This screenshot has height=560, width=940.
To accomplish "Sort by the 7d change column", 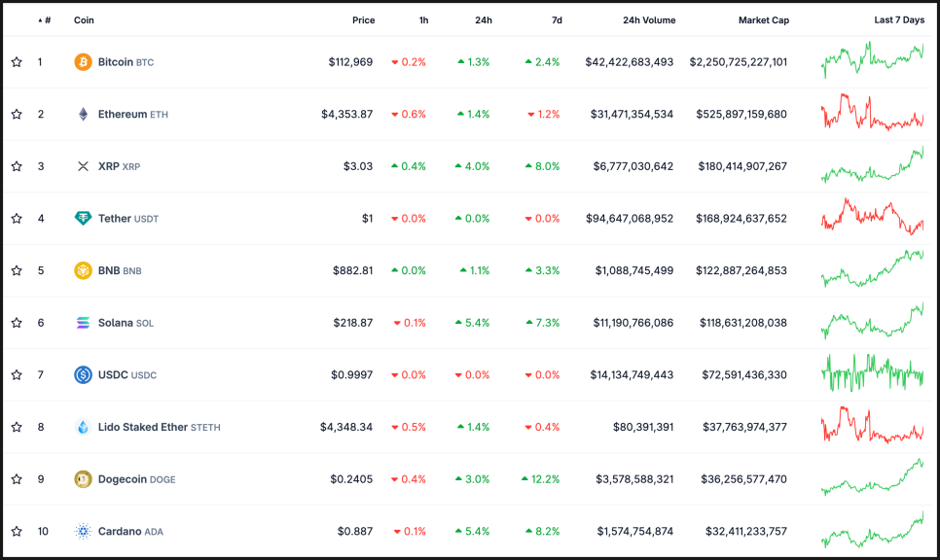I will coord(557,19).
